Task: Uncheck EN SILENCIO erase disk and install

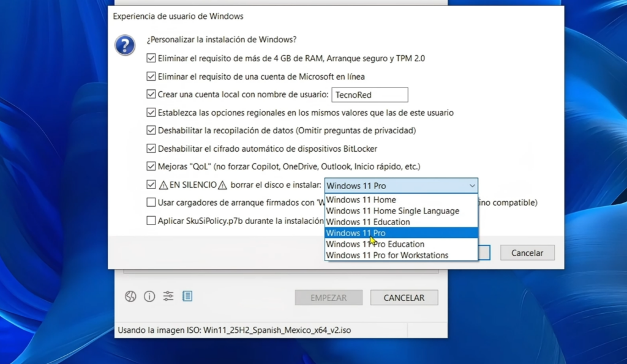Action: (x=151, y=185)
